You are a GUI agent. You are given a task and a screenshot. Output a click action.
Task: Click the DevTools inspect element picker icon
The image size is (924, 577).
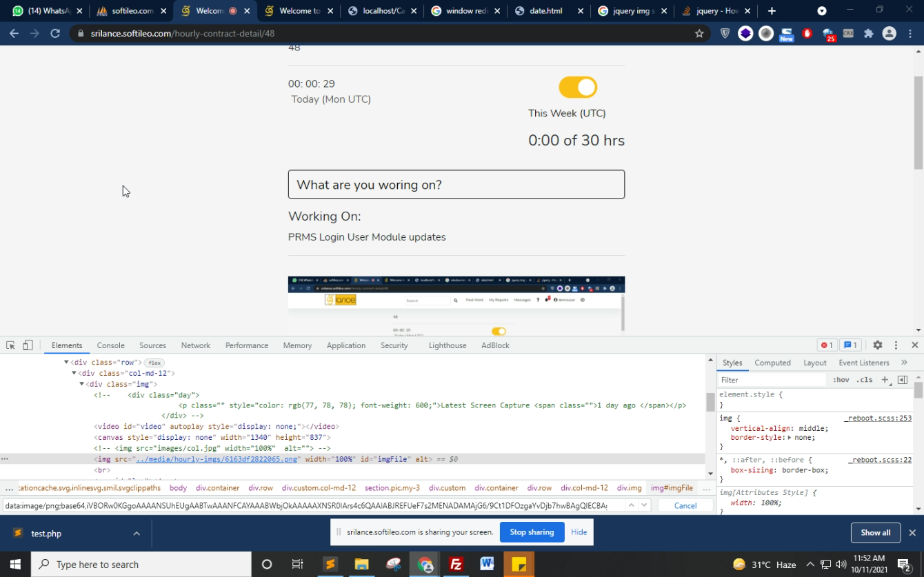[x=10, y=345]
